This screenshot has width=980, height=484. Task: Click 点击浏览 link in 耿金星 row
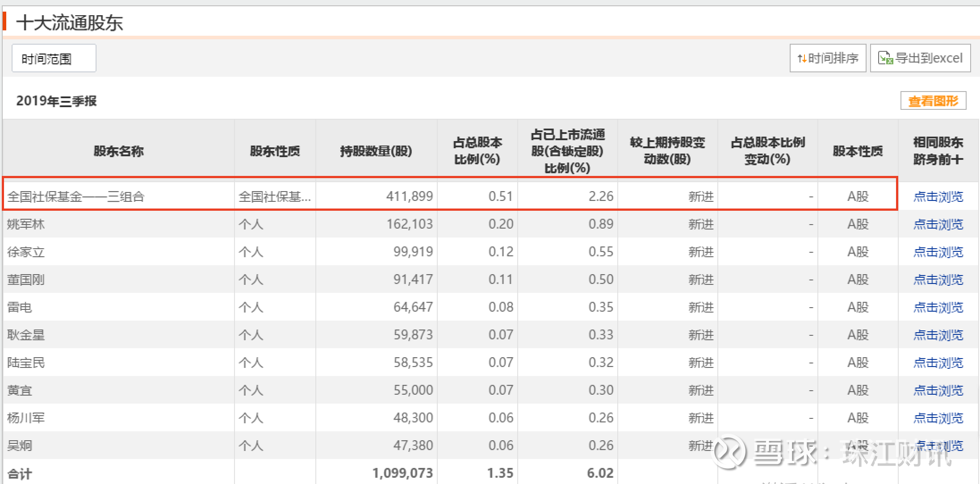(x=938, y=335)
